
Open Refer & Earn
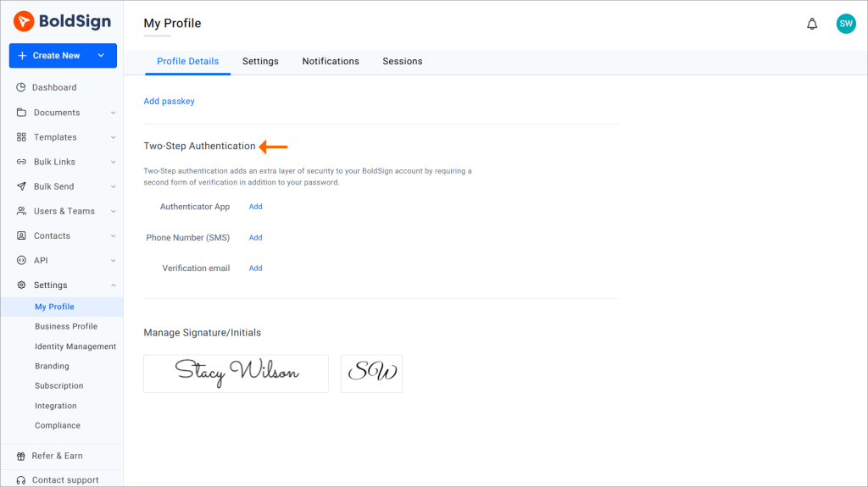click(x=57, y=456)
